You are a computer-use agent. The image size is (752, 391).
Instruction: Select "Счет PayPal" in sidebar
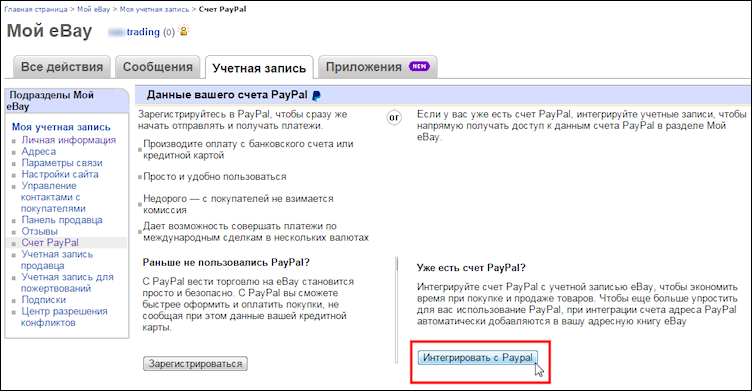50,243
